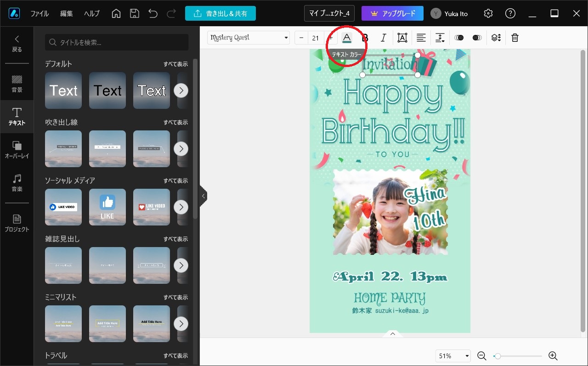Screen dimensions: 588x366
Task: Expand the 吹き出し線 row with next arrow
Action: tap(181, 149)
